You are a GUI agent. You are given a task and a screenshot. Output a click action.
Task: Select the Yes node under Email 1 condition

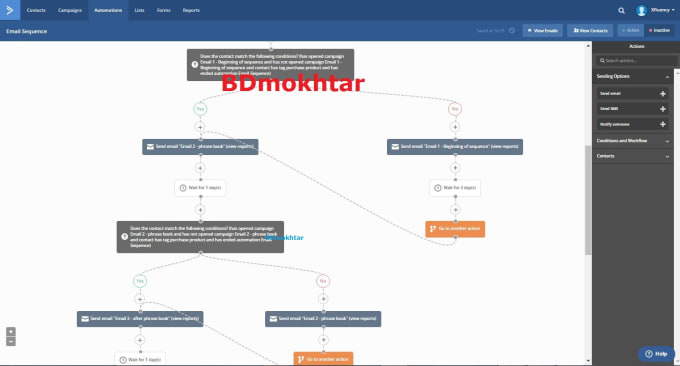coord(200,109)
